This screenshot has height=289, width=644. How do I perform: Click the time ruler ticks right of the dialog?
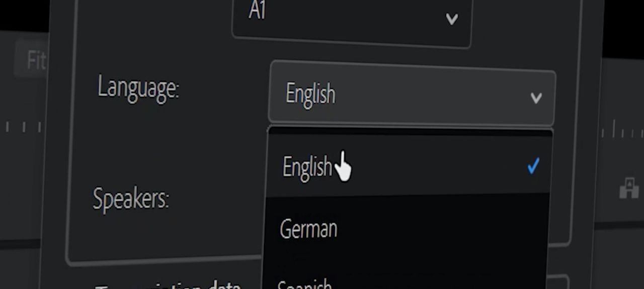coord(621,132)
